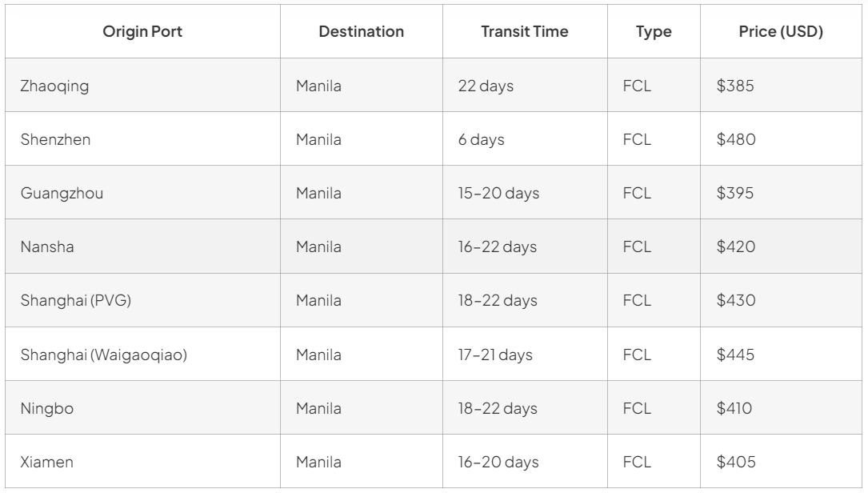This screenshot has height=493, width=868.
Task: Click the Destination column header
Action: tap(361, 31)
